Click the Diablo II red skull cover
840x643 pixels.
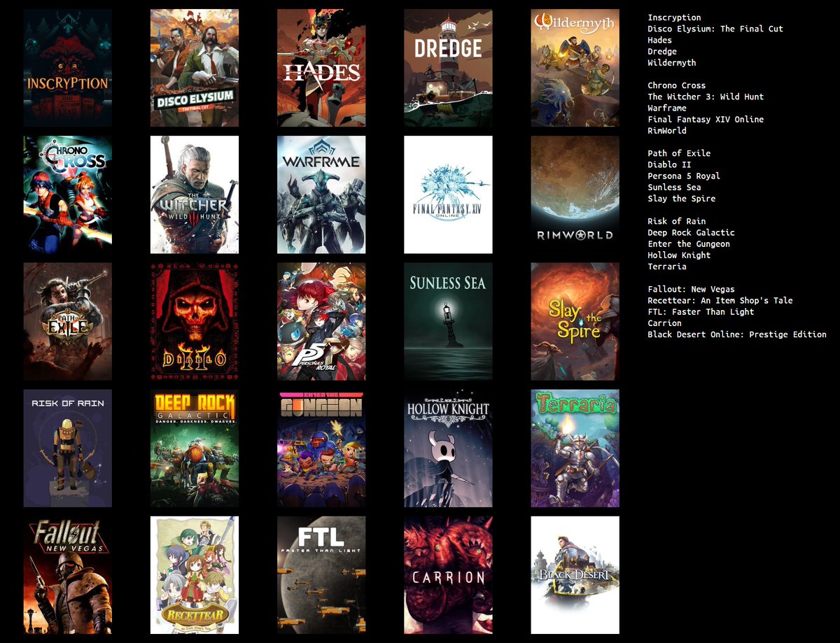click(195, 321)
